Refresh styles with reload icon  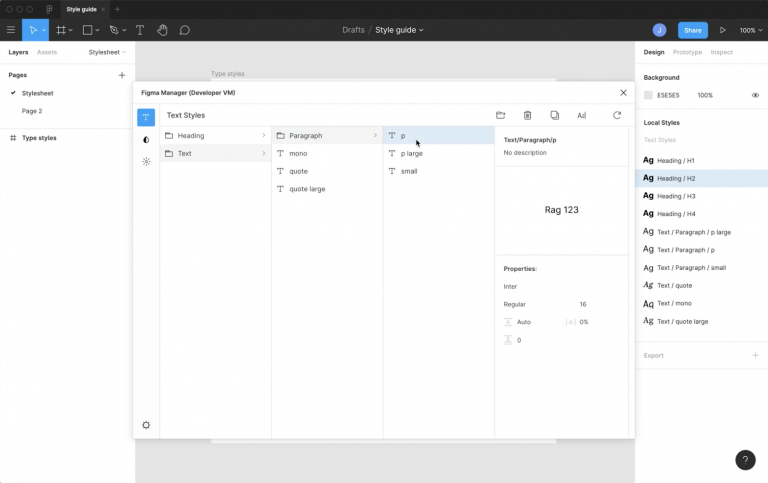click(617, 115)
